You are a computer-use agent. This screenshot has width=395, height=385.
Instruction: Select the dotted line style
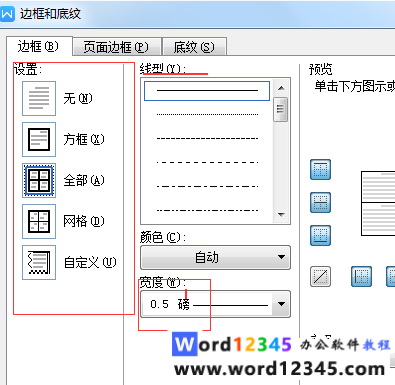pos(207,114)
